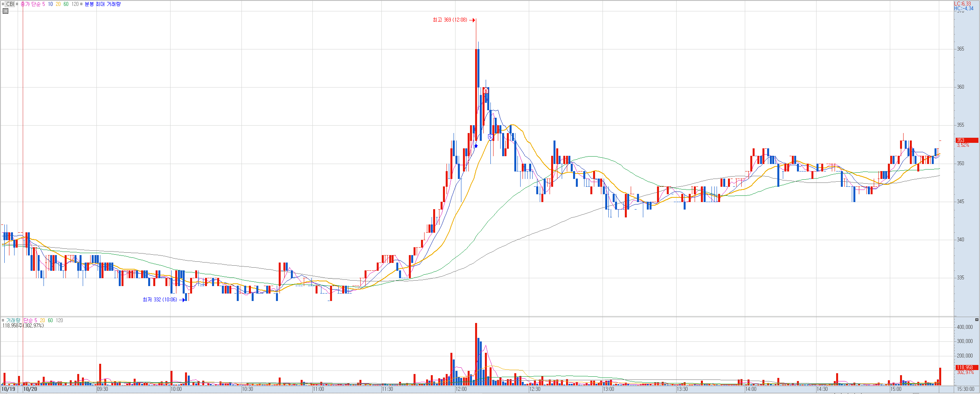Click the 400,000 volume axis label
Screen dimensions: 980x394
[x=965, y=327]
